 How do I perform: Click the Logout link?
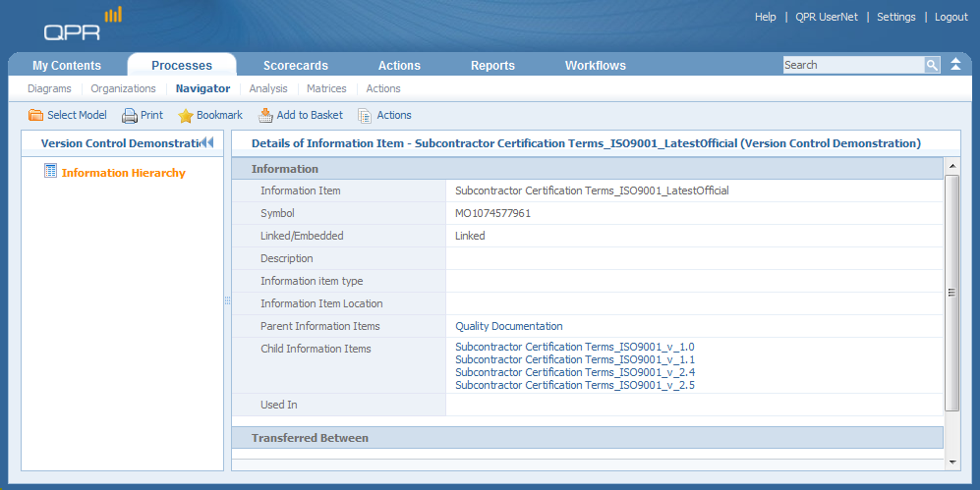coord(951,17)
